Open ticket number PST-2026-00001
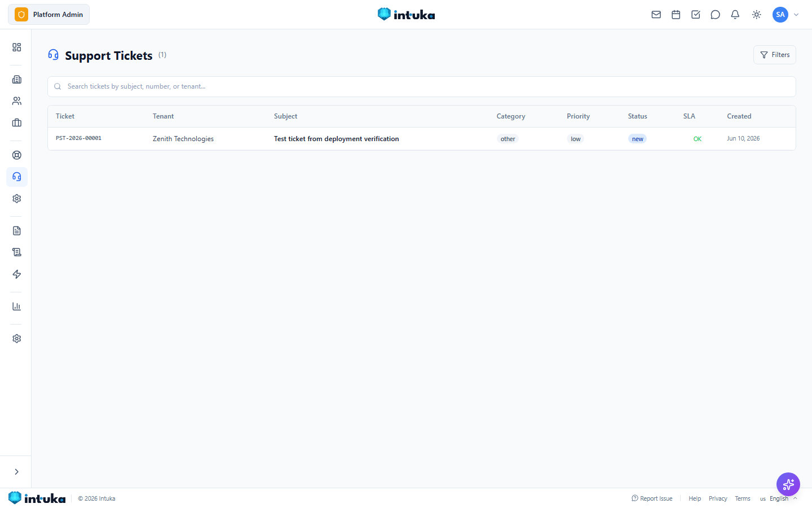 [78, 138]
